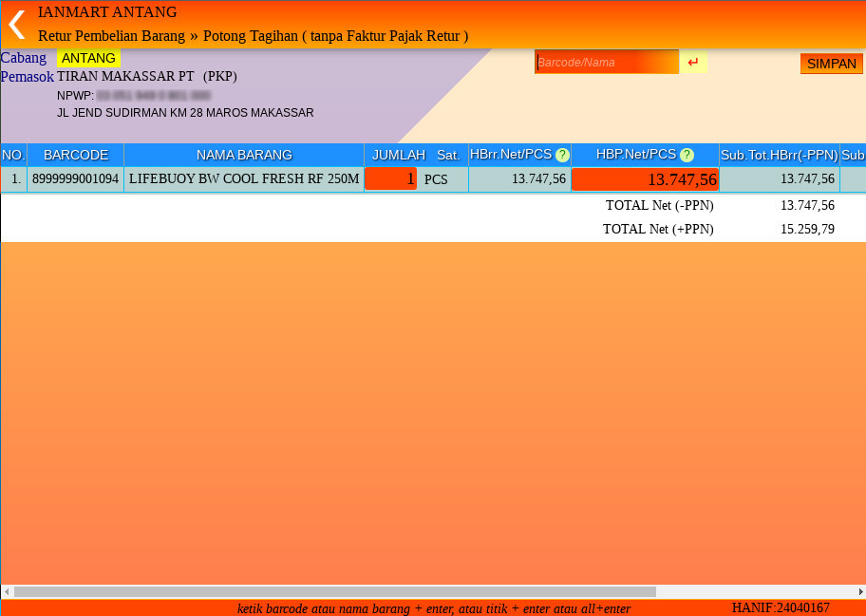
Task: Click the JUMLAH column header
Action: coord(398,155)
